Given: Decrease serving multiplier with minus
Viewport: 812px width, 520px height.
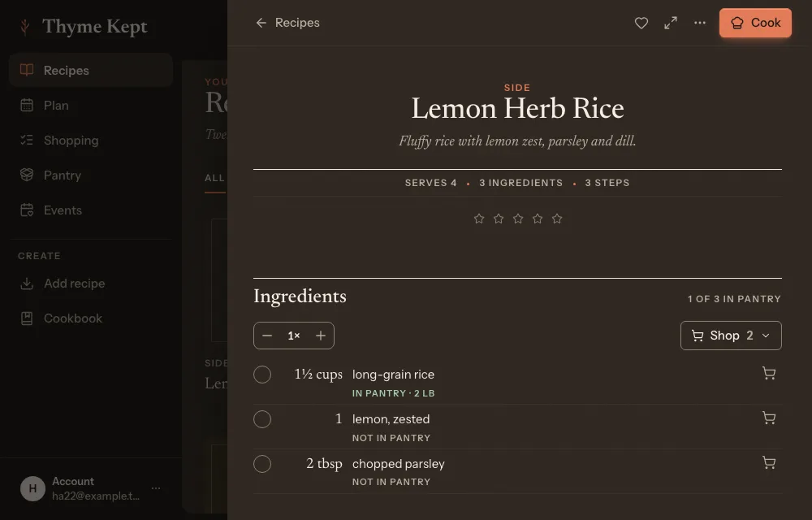Looking at the screenshot, I should click(267, 336).
